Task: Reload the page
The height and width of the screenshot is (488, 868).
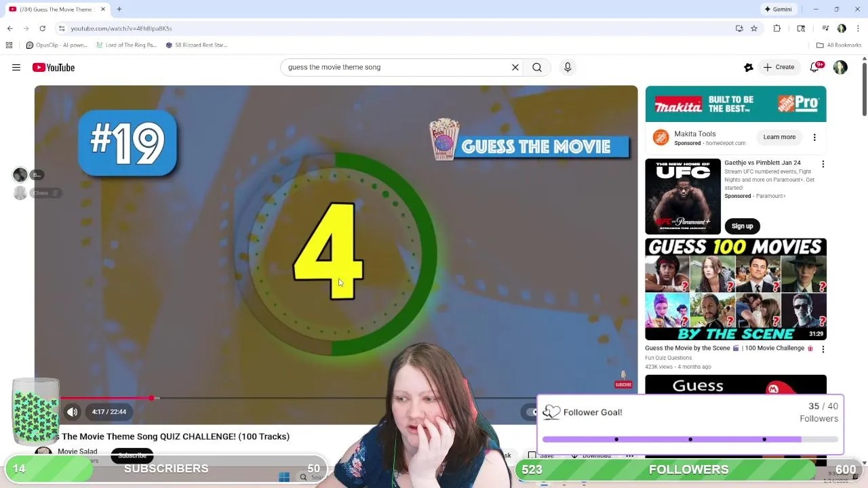Action: coord(42,28)
